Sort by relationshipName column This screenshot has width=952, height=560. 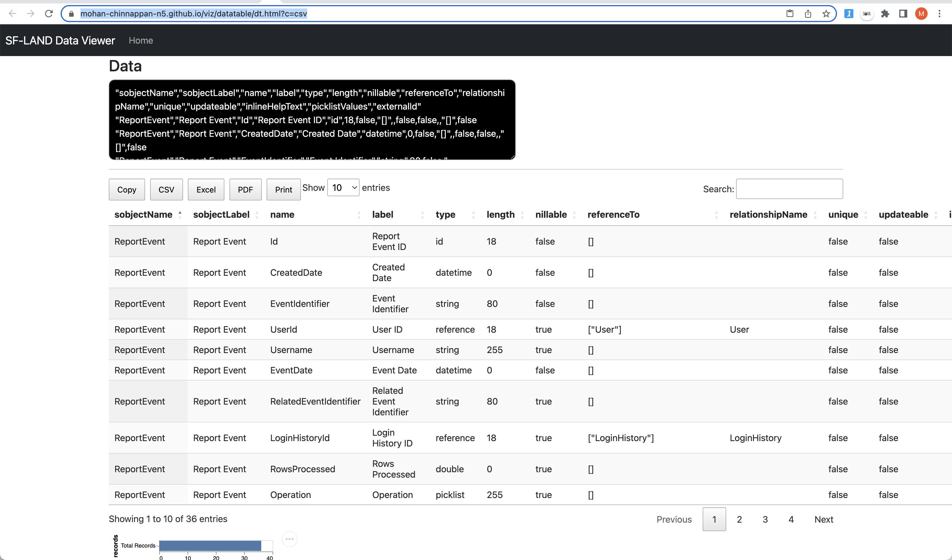tap(773, 214)
